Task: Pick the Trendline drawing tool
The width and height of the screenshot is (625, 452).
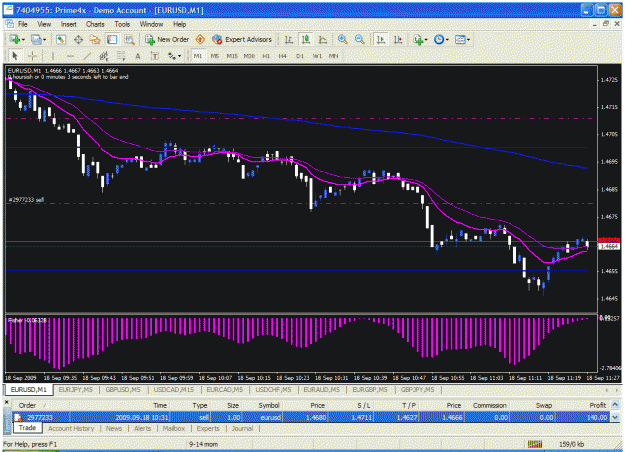Action: [87, 56]
